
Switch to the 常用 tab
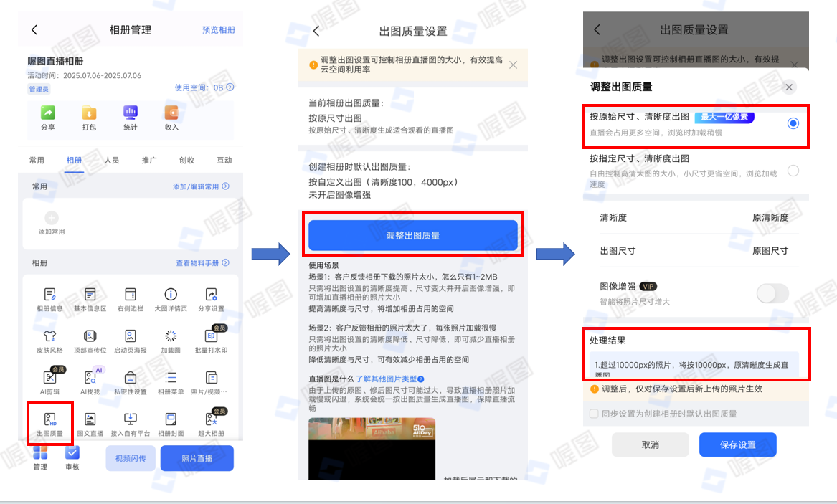[37, 160]
